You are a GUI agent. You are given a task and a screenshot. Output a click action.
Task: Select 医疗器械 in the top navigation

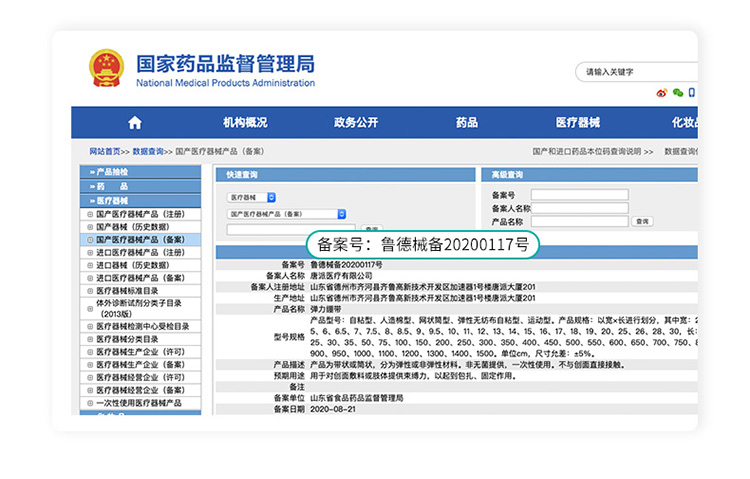(578, 123)
